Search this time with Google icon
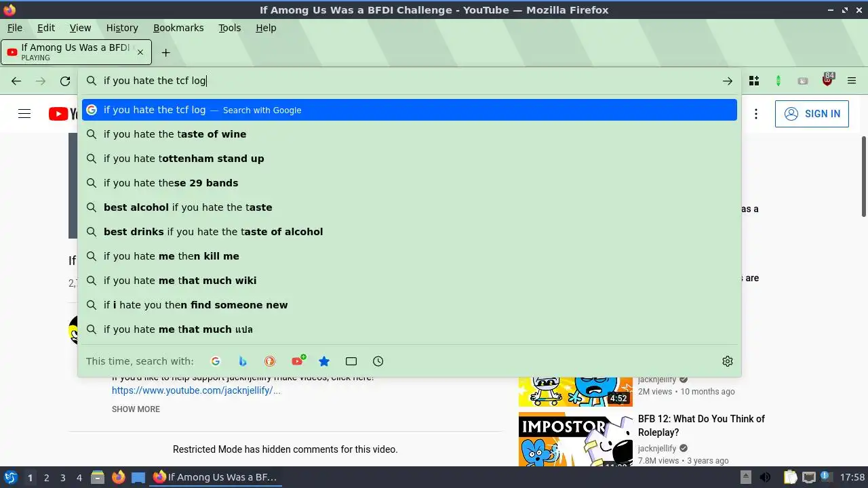Viewport: 868px width, 488px height. (x=216, y=361)
